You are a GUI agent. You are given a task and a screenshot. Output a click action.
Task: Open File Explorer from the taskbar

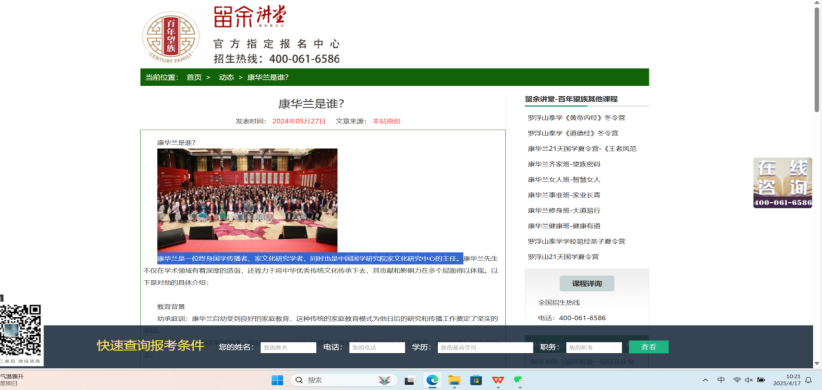pyautogui.click(x=454, y=380)
